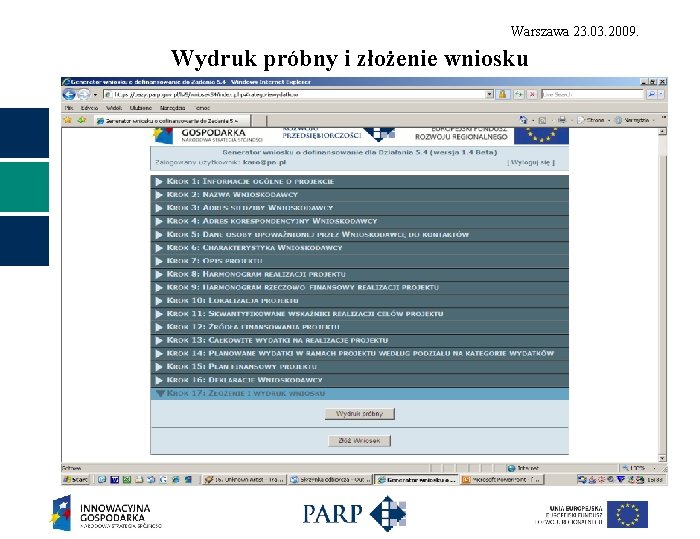Open the search provider dropdown arrow
The image size is (700, 539).
(661, 94)
